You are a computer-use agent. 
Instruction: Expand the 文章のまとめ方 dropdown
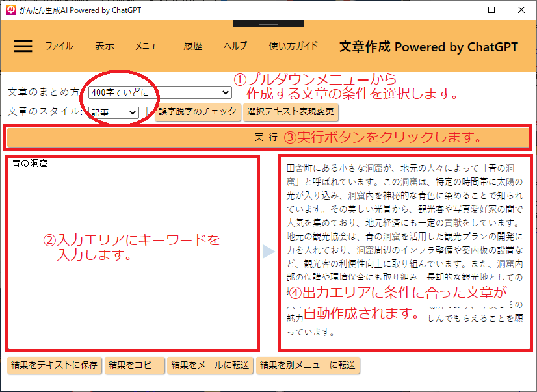click(x=161, y=93)
